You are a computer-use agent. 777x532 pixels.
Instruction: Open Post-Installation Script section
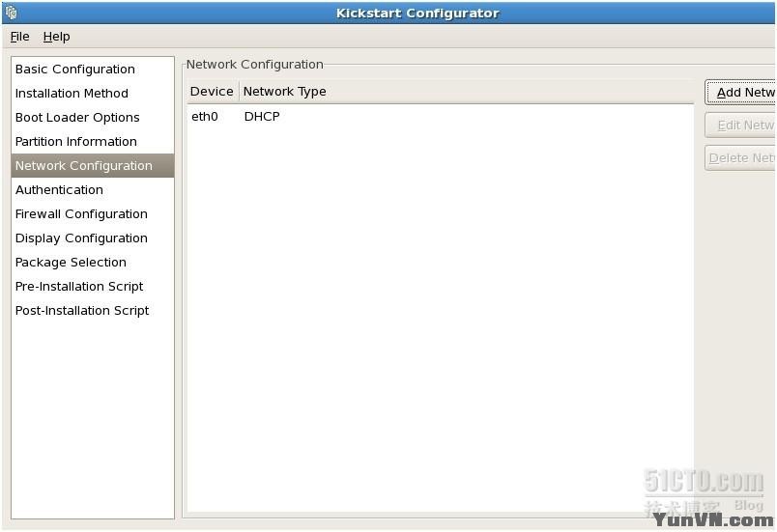[x=93, y=311]
